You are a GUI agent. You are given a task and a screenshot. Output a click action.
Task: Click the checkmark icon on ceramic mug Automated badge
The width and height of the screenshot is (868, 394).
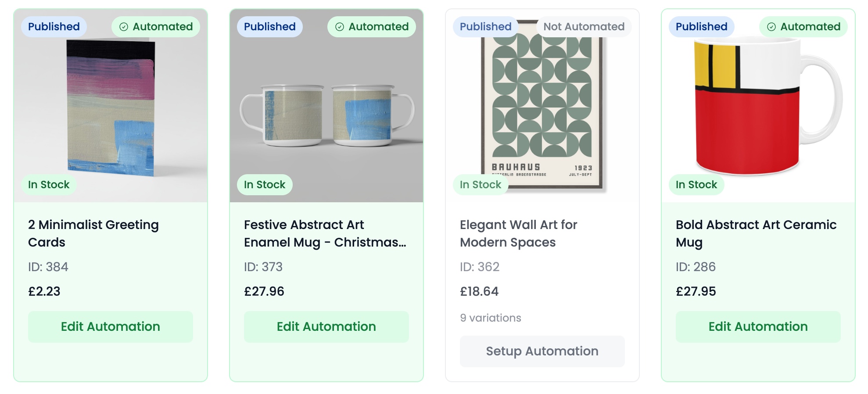tap(771, 27)
